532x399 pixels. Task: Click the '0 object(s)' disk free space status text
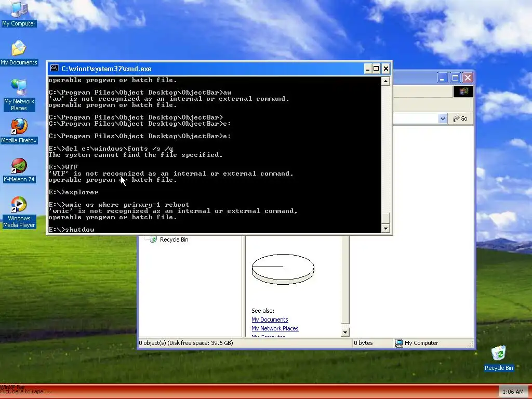pyautogui.click(x=186, y=343)
